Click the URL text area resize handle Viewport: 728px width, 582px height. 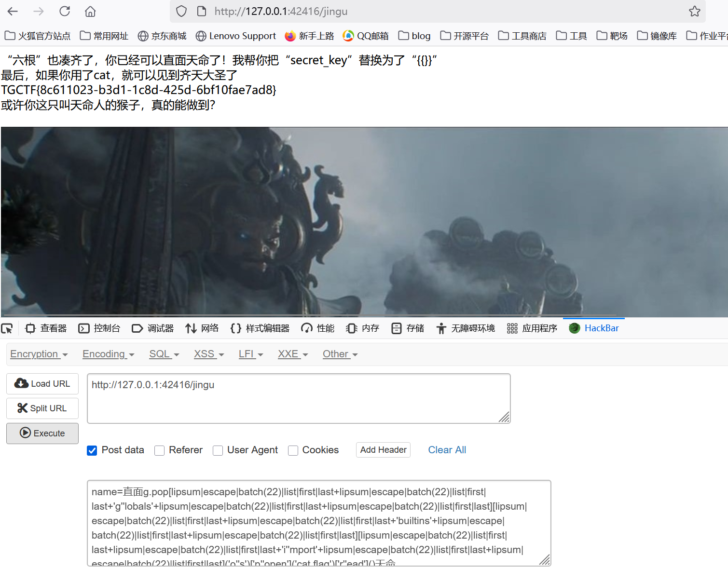[504, 417]
